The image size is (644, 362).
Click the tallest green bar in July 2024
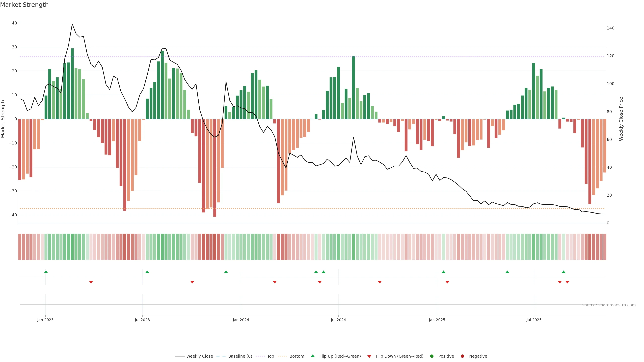354,87
